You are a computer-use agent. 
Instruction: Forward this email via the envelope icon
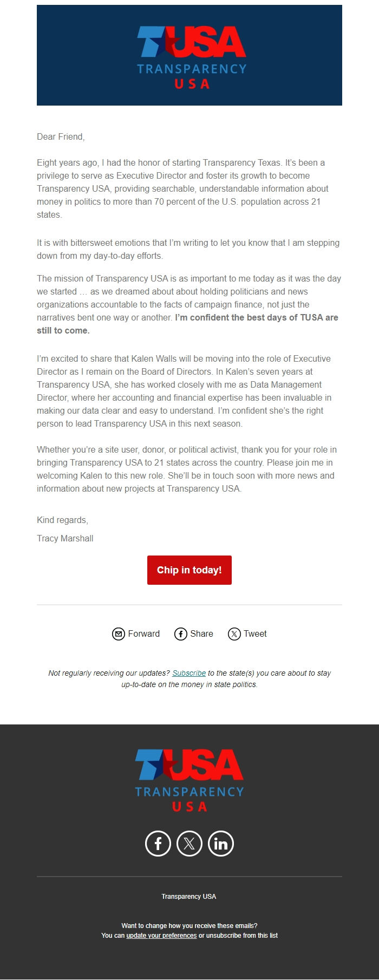pos(119,633)
